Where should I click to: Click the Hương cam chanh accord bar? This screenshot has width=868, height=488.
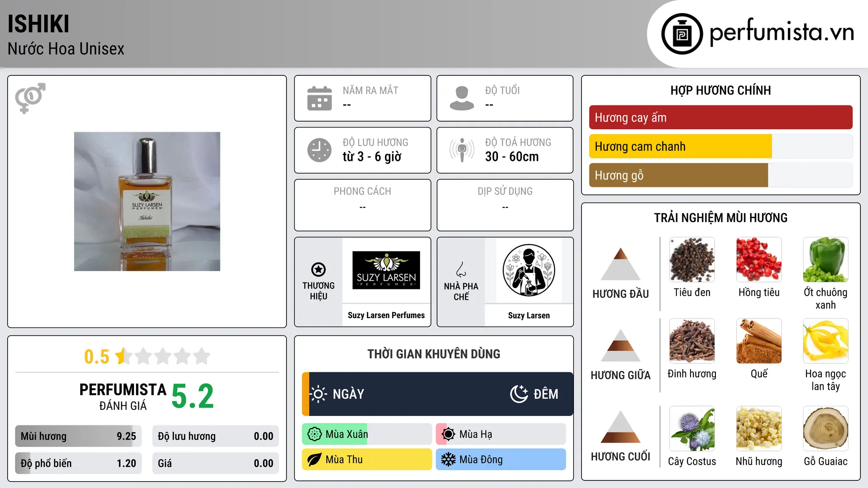(x=721, y=146)
